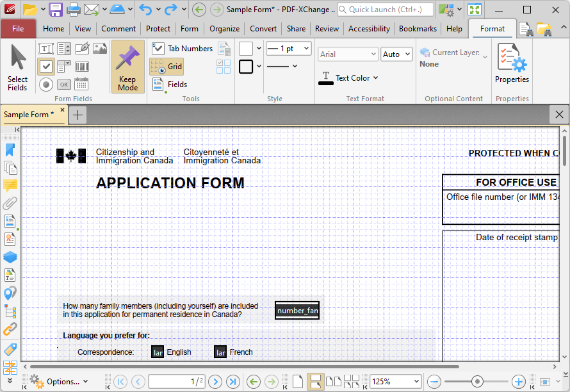Go to the next page

click(215, 382)
